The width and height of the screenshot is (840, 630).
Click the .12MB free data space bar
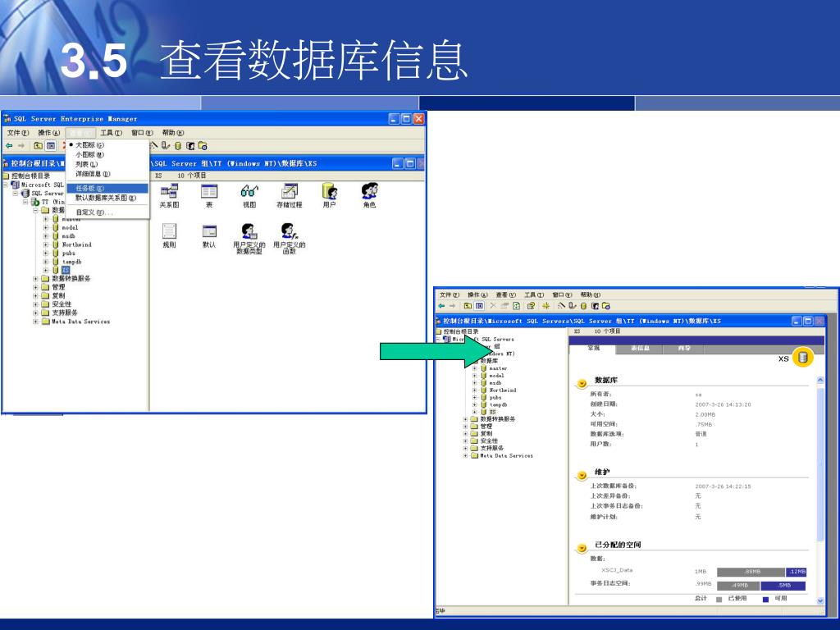coord(796,572)
